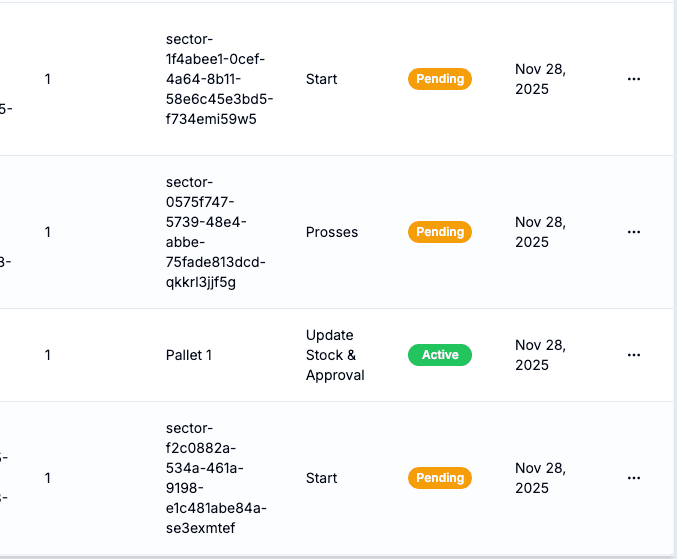Click the Pending badge of the sector-1f4abee1 row
This screenshot has width=677, height=559.
[x=439, y=79]
